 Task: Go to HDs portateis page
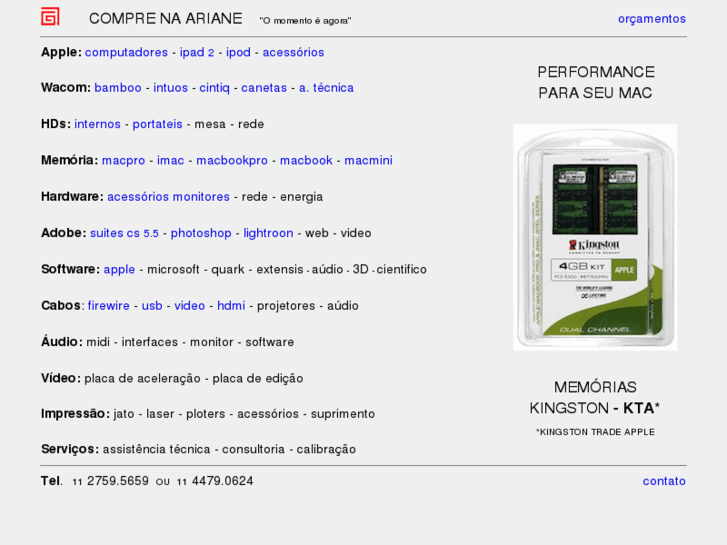pos(158,124)
